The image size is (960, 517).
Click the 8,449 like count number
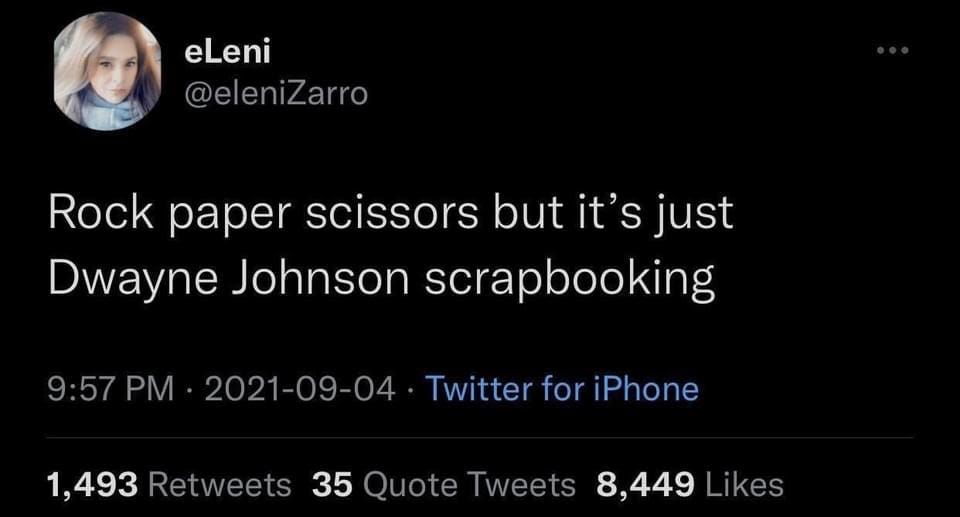645,485
